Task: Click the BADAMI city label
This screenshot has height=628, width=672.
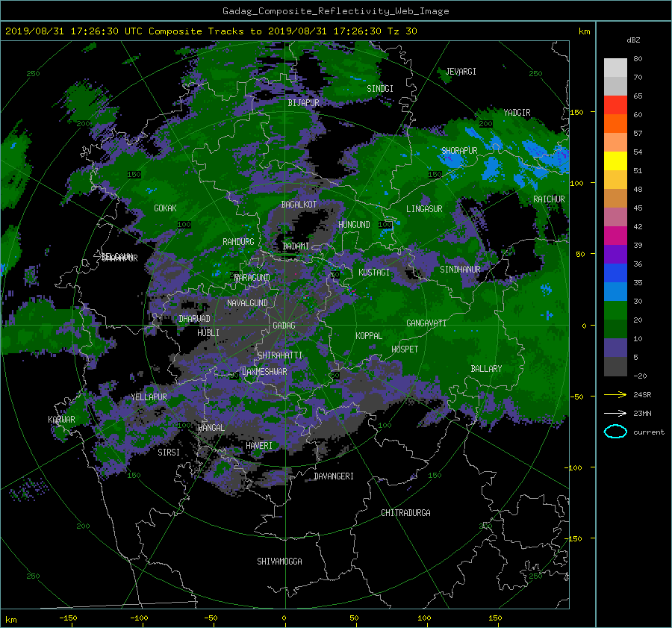Action: pyautogui.click(x=296, y=246)
